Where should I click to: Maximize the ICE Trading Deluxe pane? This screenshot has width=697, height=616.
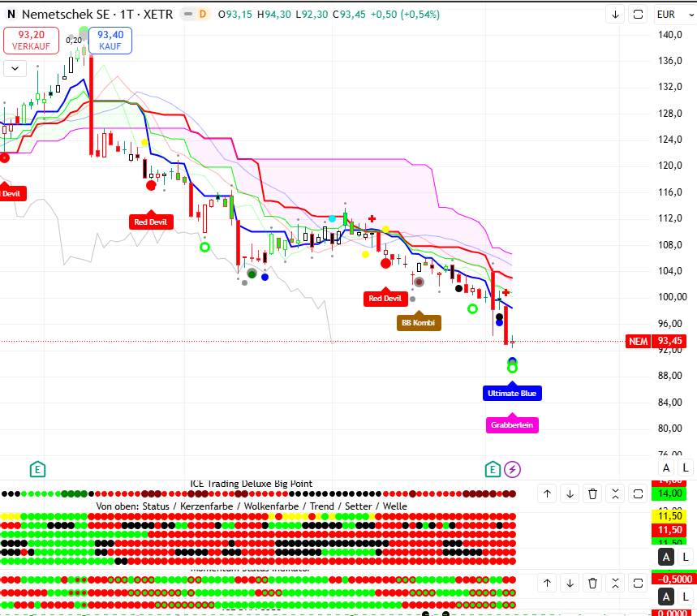[x=638, y=493]
